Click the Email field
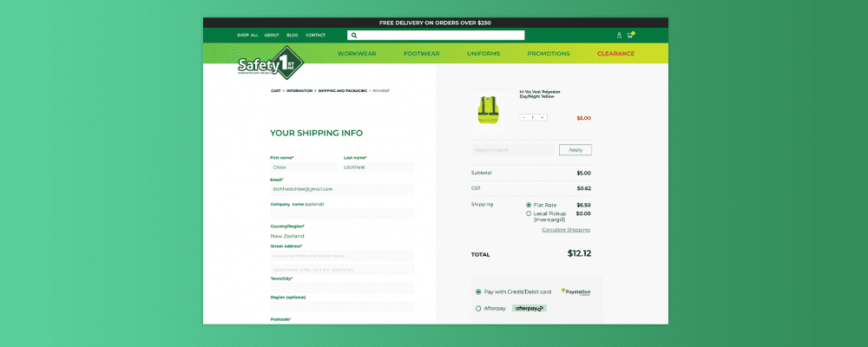This screenshot has height=347, width=868. (342, 189)
